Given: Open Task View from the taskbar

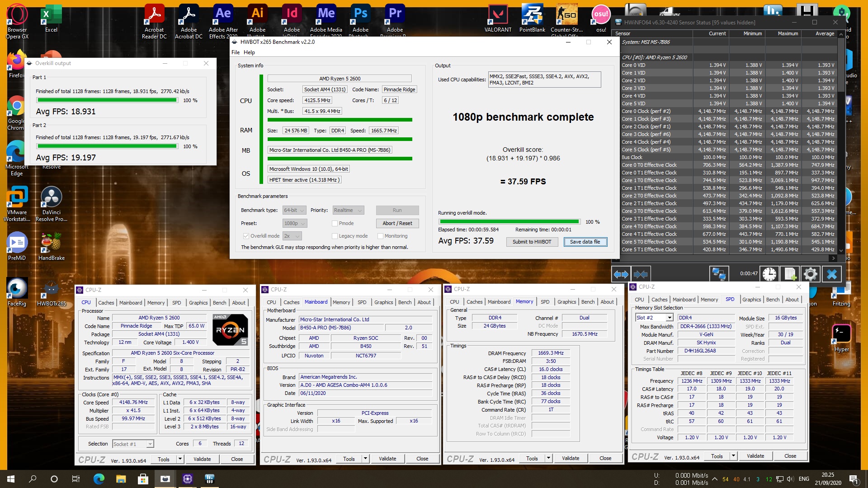Looking at the screenshot, I should coord(76,479).
